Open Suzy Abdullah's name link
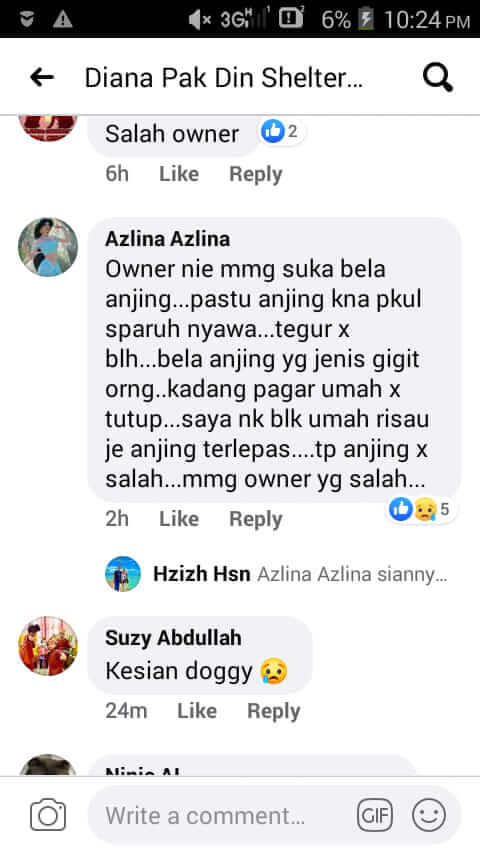The width and height of the screenshot is (480, 854). [173, 638]
